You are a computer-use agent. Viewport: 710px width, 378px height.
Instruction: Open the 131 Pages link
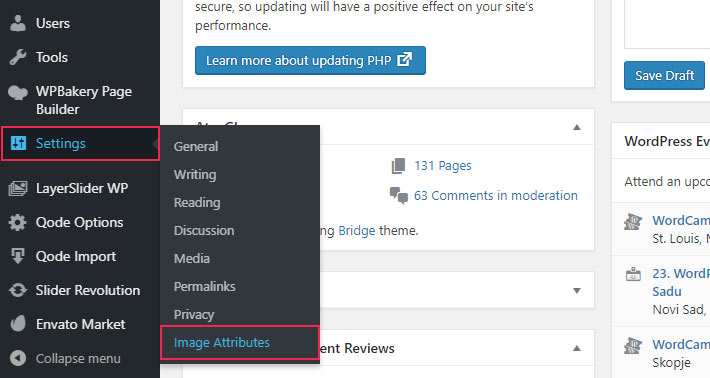pyautogui.click(x=442, y=166)
